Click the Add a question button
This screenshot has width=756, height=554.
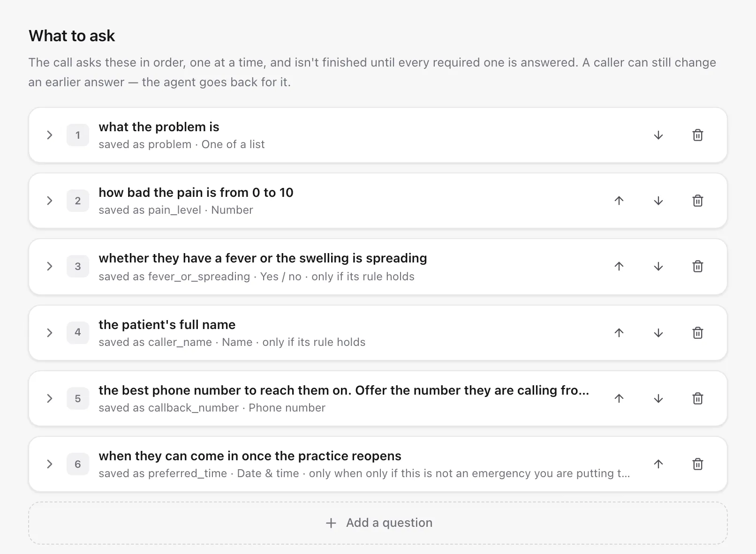[378, 523]
